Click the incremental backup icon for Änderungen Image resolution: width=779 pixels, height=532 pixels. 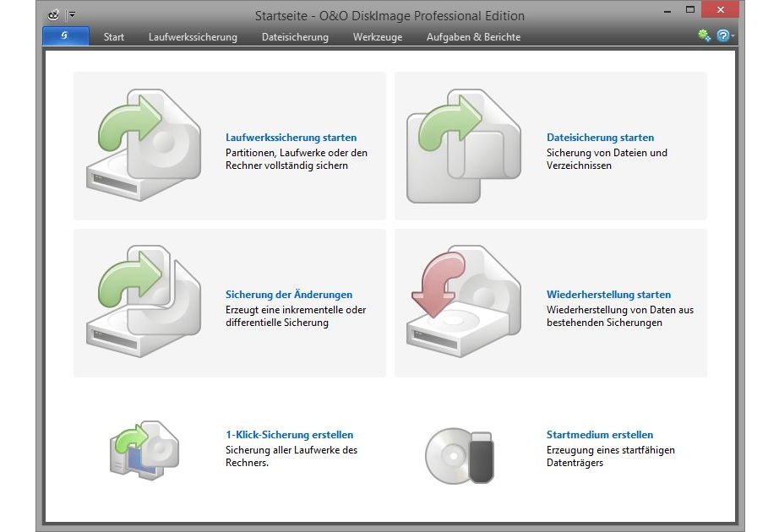tap(144, 301)
